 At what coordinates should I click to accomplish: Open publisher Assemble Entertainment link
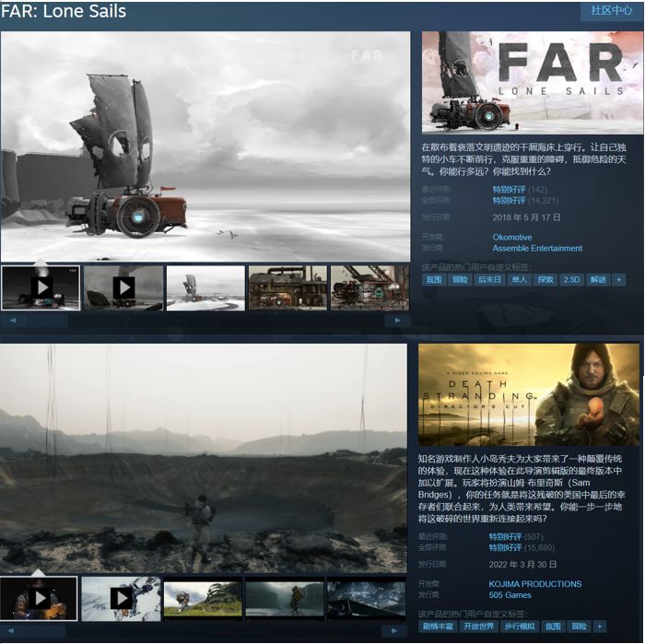click(x=537, y=249)
